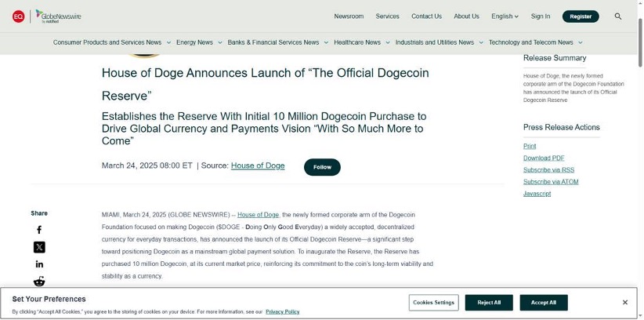Viewport: 644px width, 320px height.
Task: Share article on X (Twitter)
Action: pyautogui.click(x=39, y=247)
